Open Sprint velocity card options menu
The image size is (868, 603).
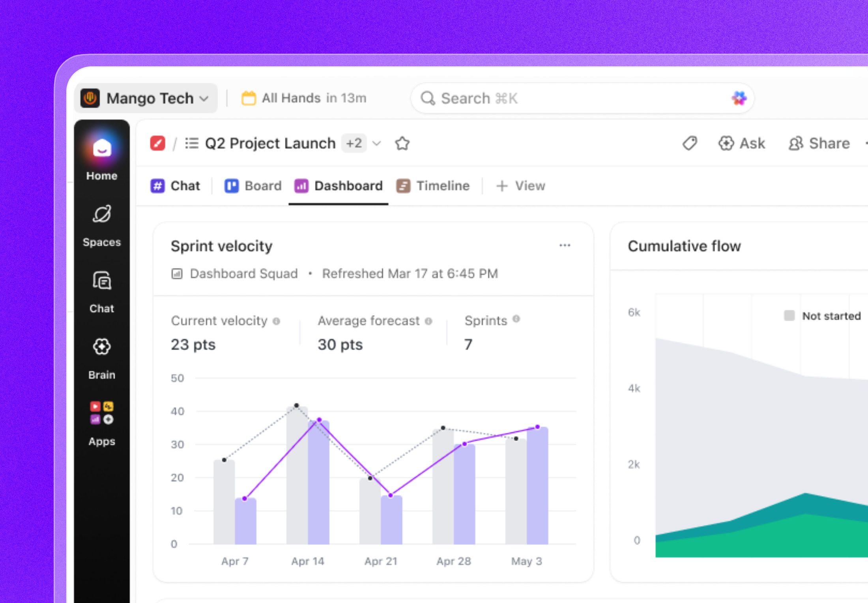[x=565, y=245]
